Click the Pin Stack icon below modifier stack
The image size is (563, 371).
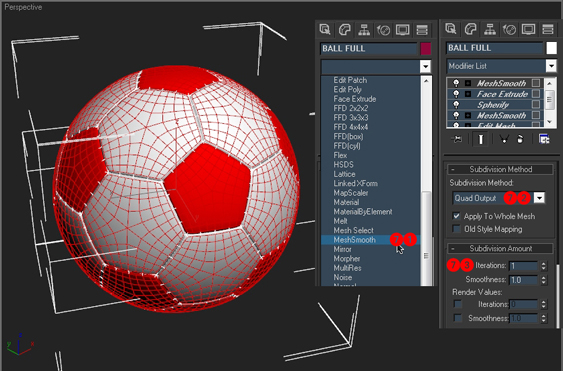(x=457, y=139)
